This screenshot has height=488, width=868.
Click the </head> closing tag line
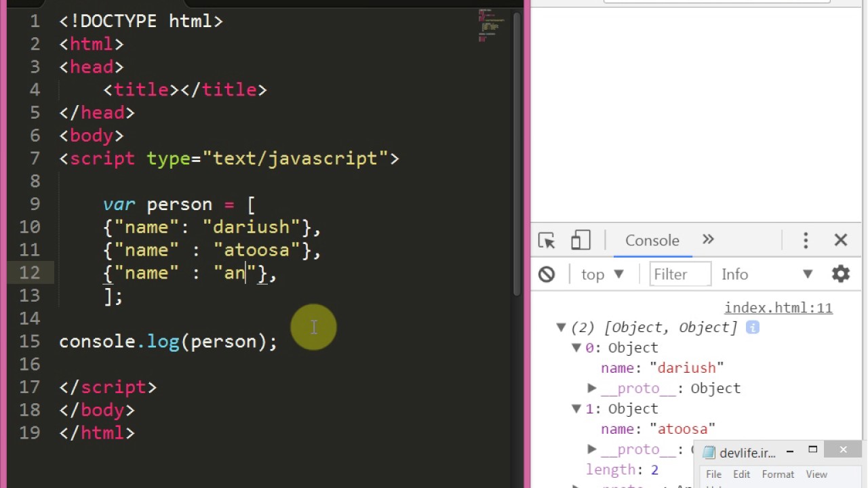97,113
